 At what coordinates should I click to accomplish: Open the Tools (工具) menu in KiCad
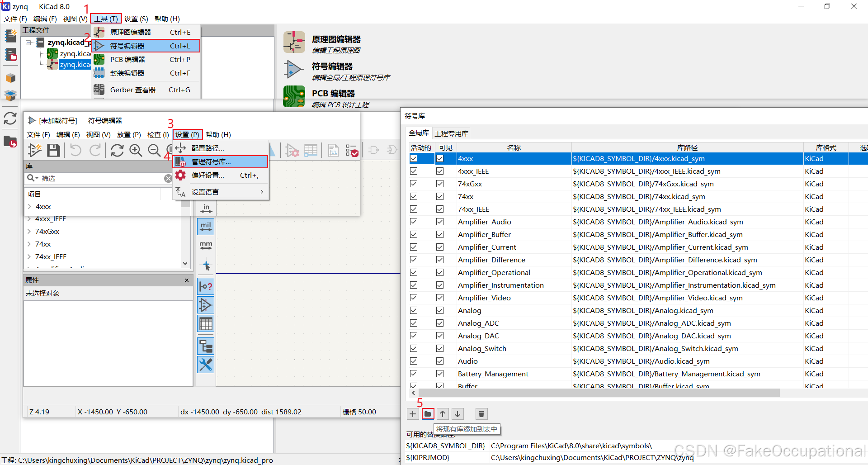coord(106,19)
